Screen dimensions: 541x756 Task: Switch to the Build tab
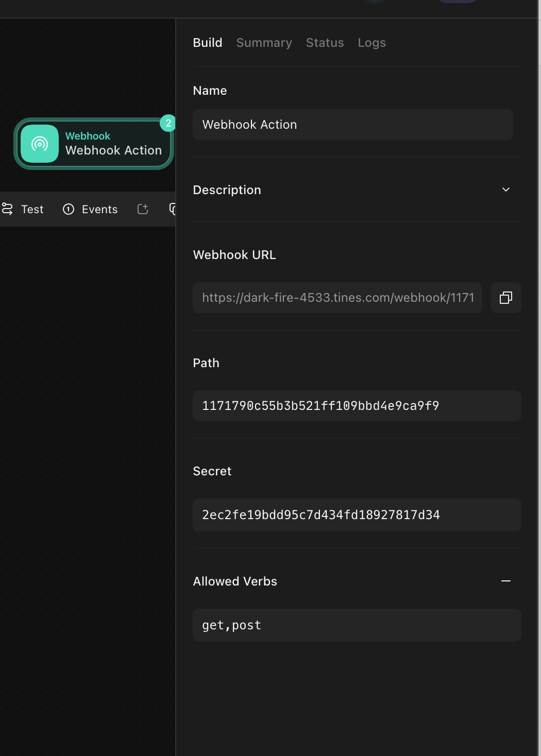(x=208, y=43)
